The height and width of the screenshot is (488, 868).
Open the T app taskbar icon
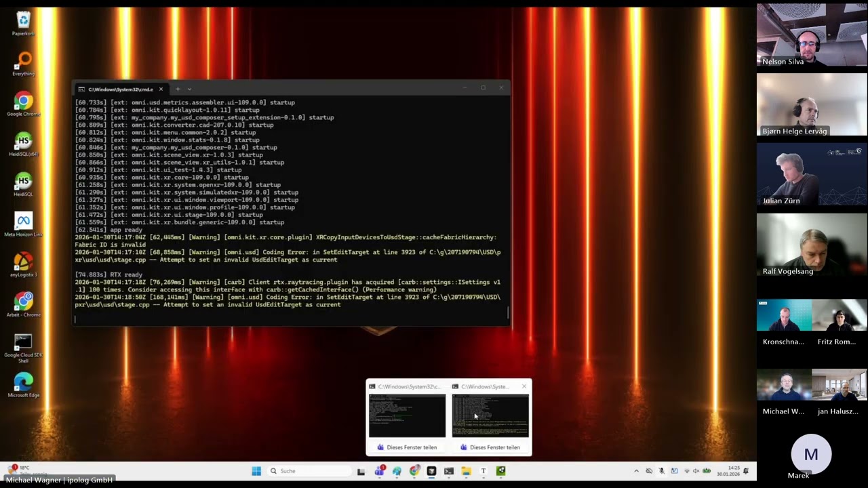[x=484, y=471]
